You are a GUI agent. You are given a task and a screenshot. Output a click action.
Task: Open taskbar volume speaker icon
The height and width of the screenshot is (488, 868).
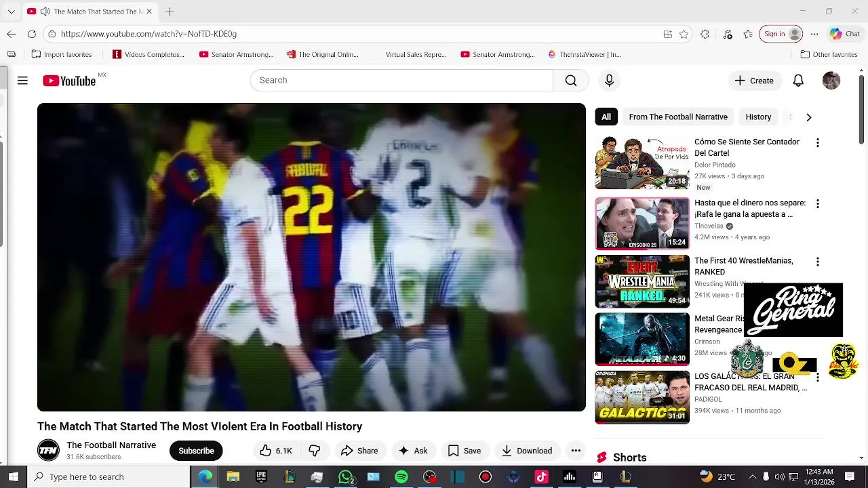point(779,476)
